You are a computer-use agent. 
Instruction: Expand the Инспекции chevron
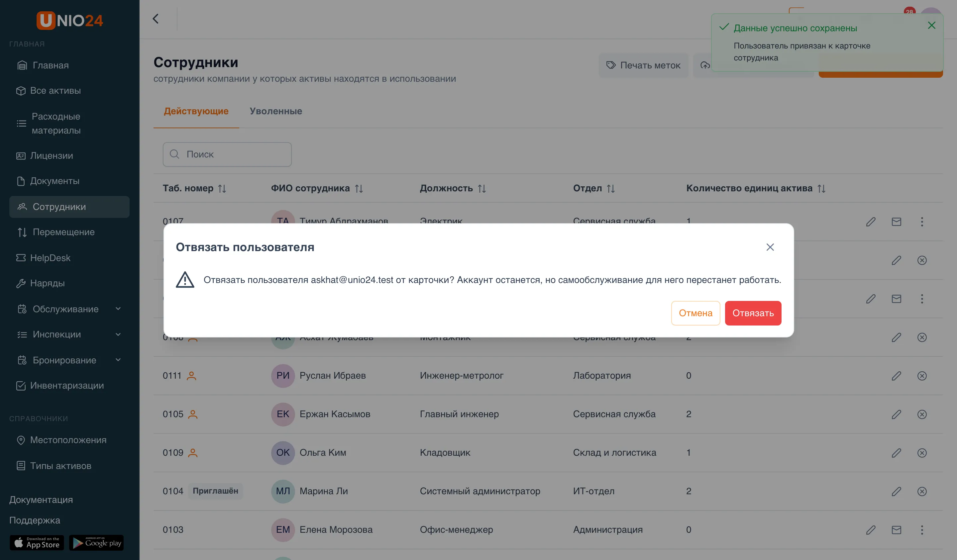[x=118, y=334]
